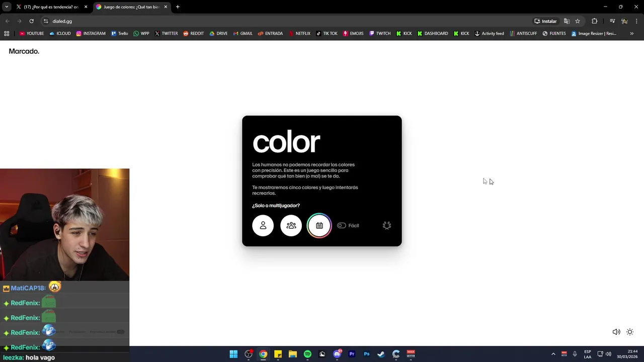Open the EMOJIS bookmark

pos(353,34)
